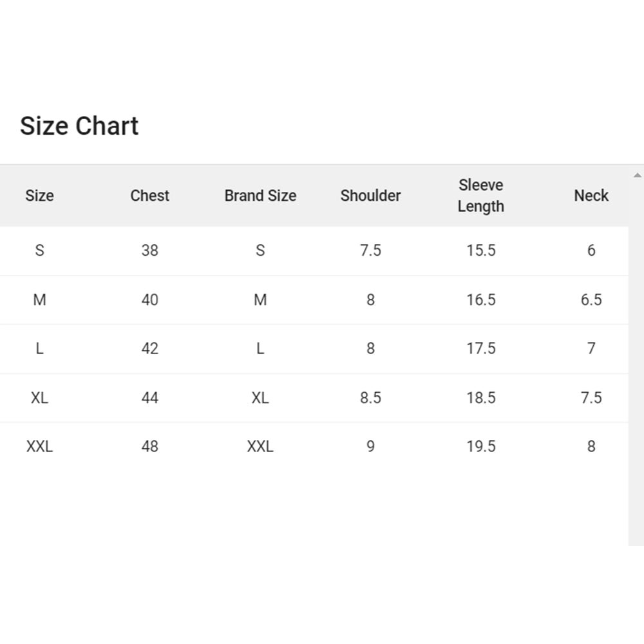
Task: Click the Chest column header
Action: [150, 196]
